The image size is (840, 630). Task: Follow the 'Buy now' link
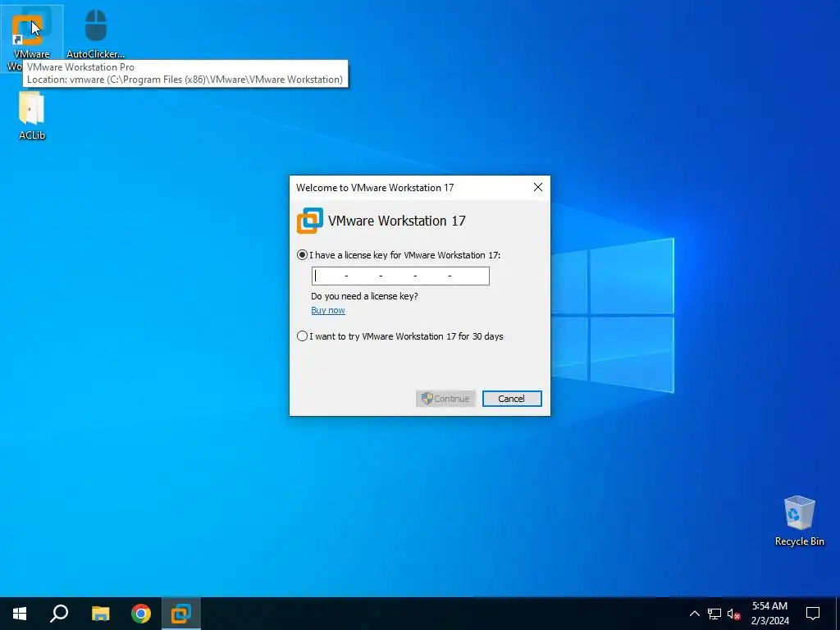point(328,310)
